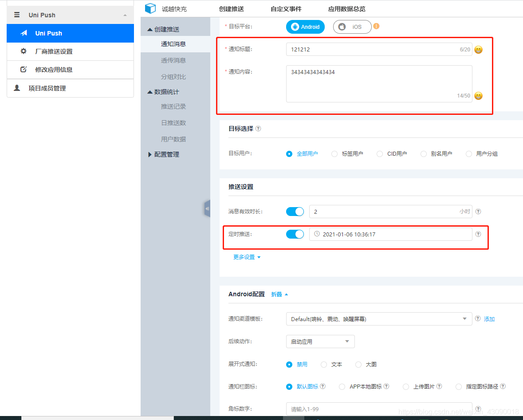Toggle the 定时推送 switch
The height and width of the screenshot is (420, 523).
click(x=295, y=234)
